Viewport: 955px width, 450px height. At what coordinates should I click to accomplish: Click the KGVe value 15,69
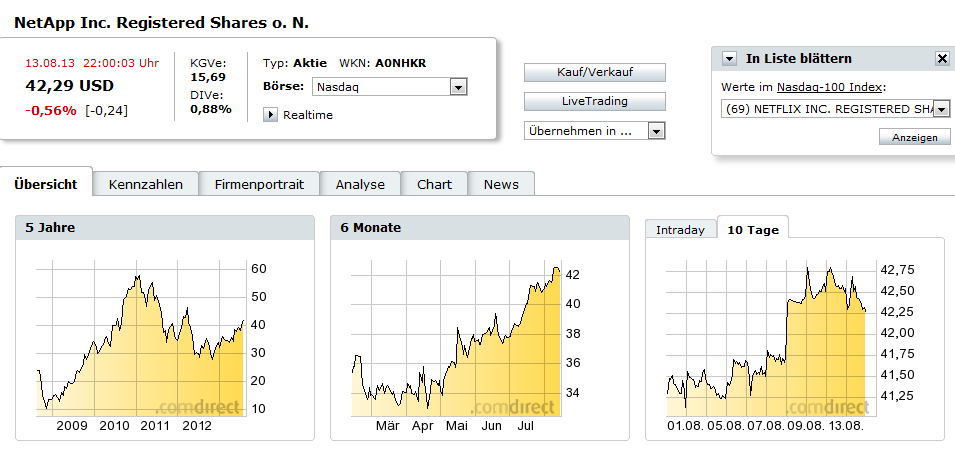coord(208,77)
